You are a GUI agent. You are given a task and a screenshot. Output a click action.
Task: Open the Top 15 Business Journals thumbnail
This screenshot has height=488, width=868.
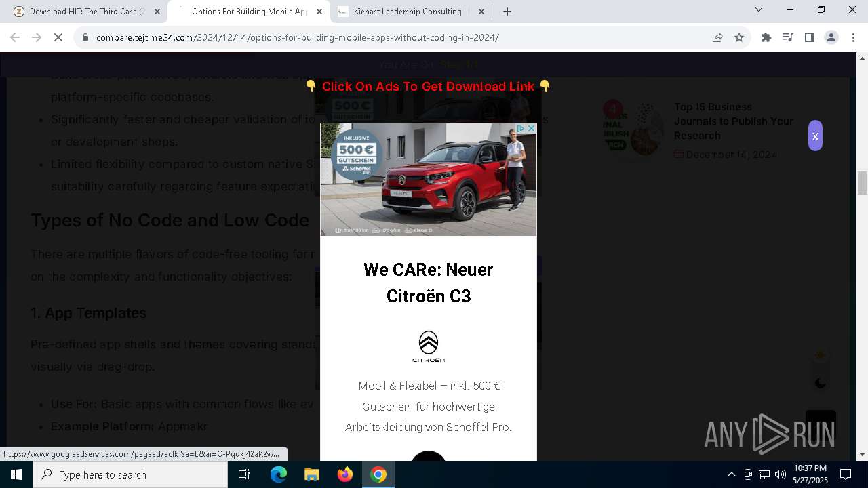[x=633, y=128]
